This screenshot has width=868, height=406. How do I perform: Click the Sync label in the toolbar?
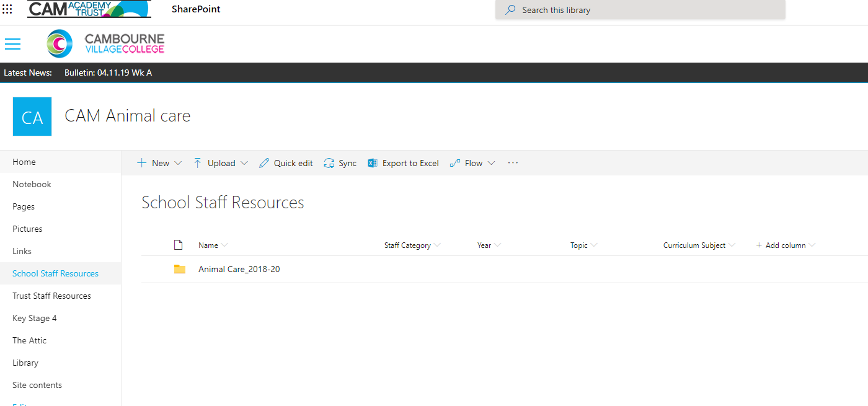(x=347, y=163)
